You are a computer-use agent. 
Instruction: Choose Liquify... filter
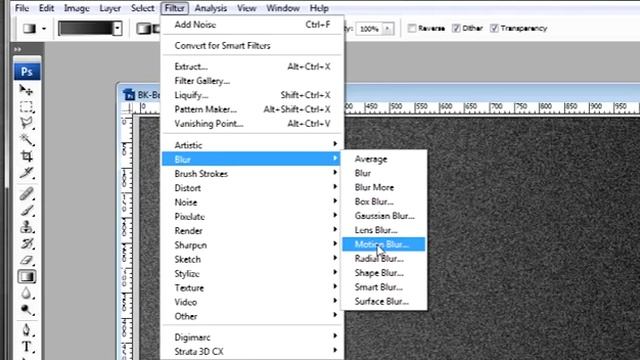point(252,95)
